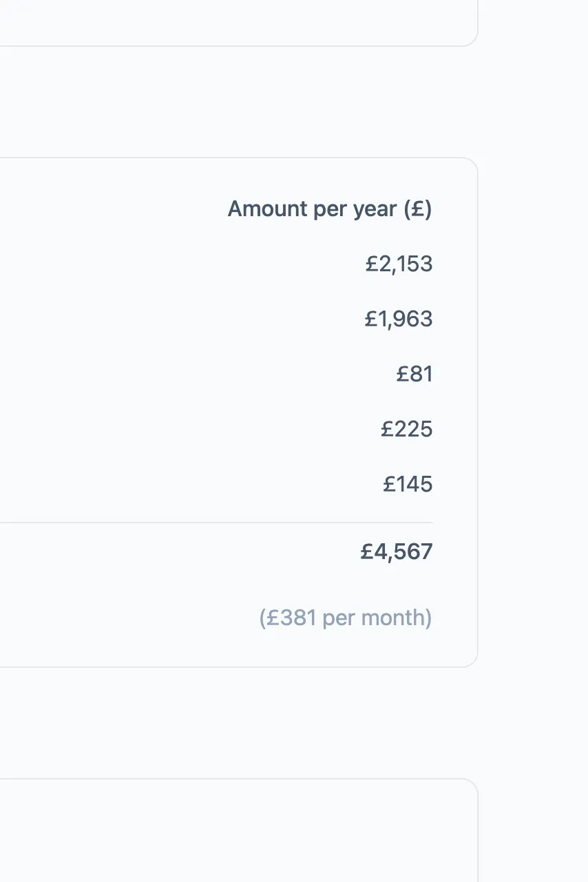Screen dimensions: 588x882
Task: Click the "Amount per year (£)" column header
Action: pos(330,209)
